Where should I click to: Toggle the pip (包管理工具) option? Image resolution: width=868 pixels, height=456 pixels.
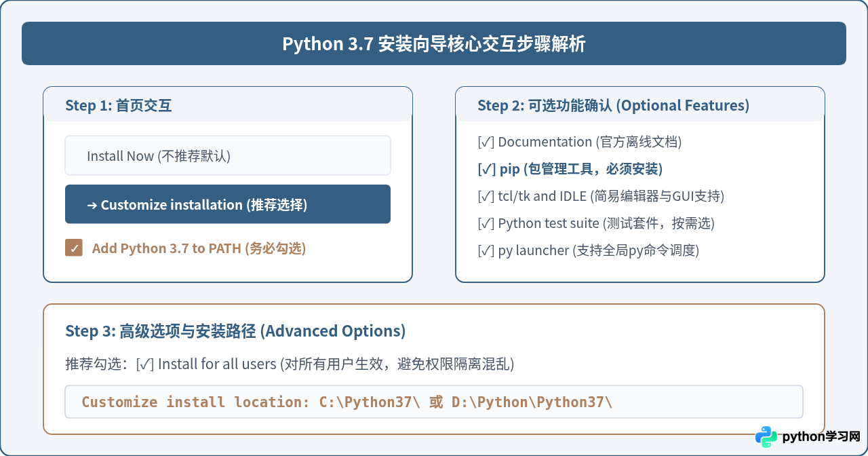pyautogui.click(x=570, y=169)
